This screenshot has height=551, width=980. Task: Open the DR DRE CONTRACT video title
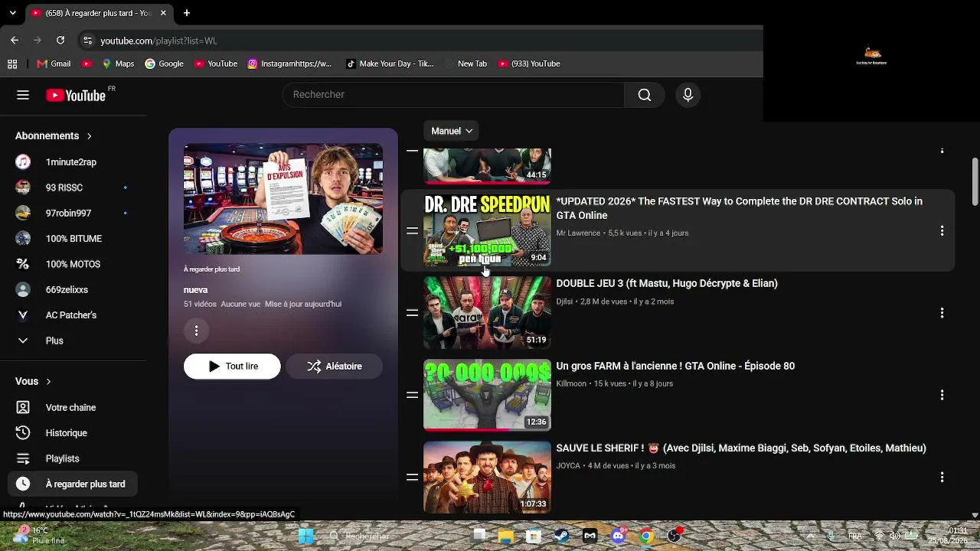pyautogui.click(x=740, y=208)
